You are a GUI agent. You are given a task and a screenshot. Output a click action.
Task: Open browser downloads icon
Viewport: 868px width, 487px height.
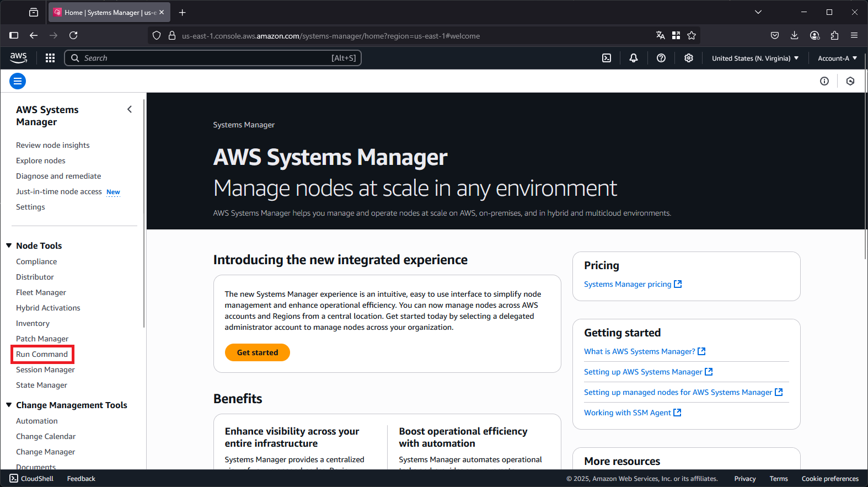795,35
